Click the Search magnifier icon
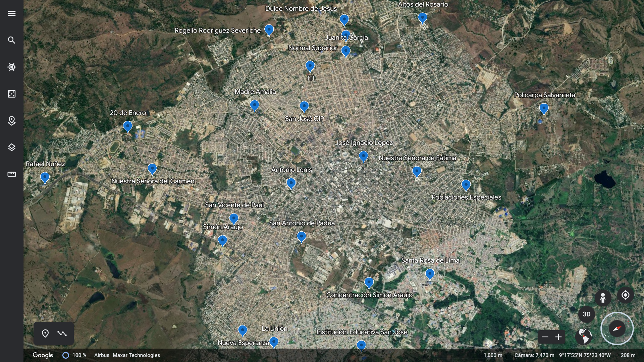This screenshot has height=362, width=644. click(x=12, y=40)
